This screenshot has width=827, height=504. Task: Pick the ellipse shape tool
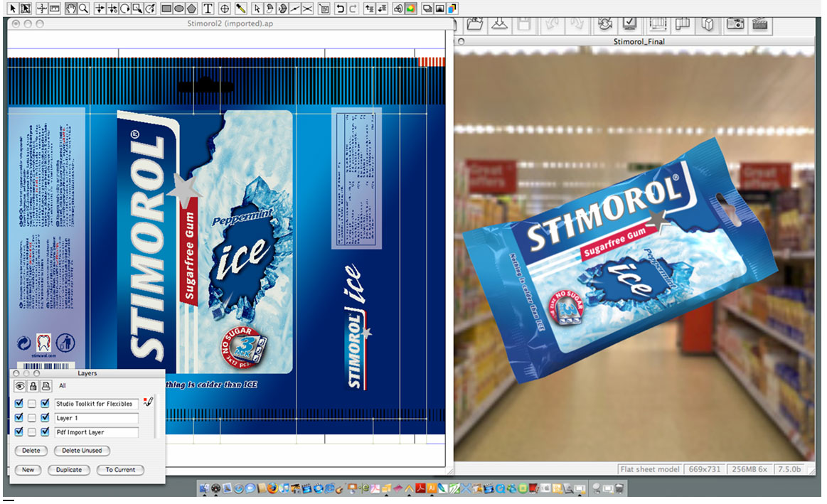[x=178, y=9]
